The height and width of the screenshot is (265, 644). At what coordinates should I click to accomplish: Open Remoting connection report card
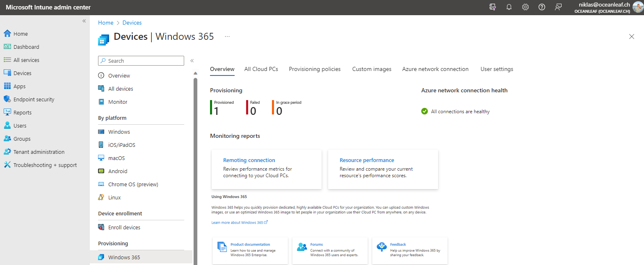click(267, 169)
